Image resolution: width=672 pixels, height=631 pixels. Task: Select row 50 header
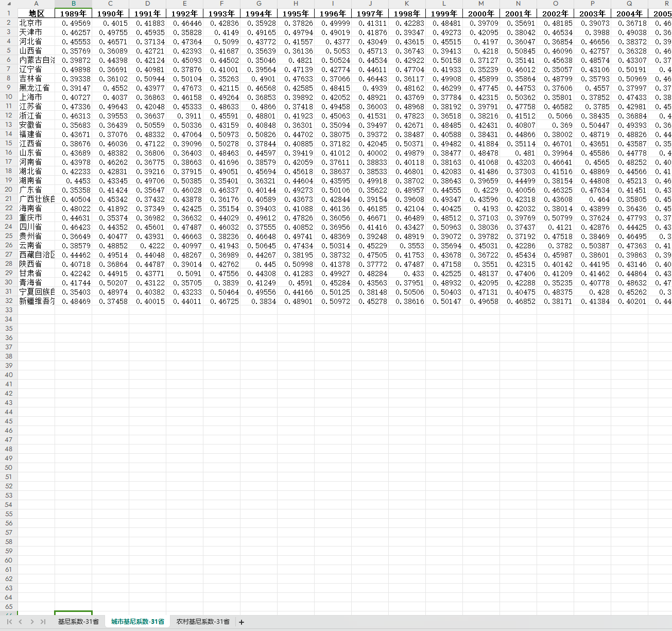point(9,468)
